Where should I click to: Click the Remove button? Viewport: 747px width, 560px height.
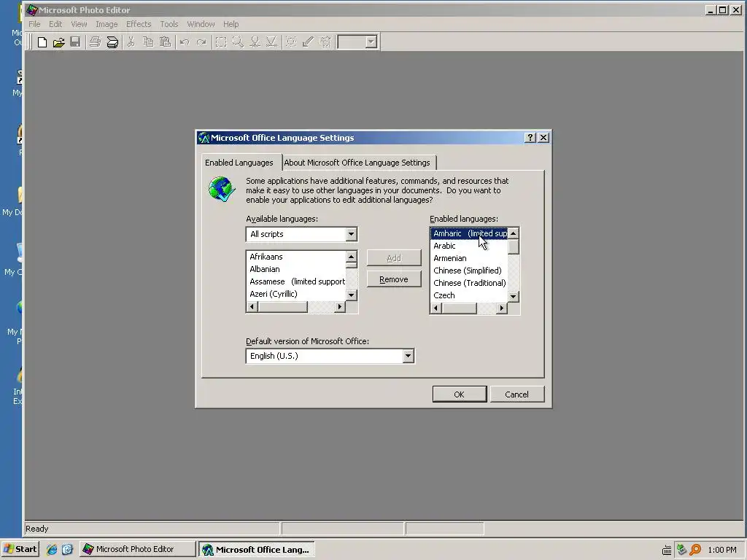(394, 279)
